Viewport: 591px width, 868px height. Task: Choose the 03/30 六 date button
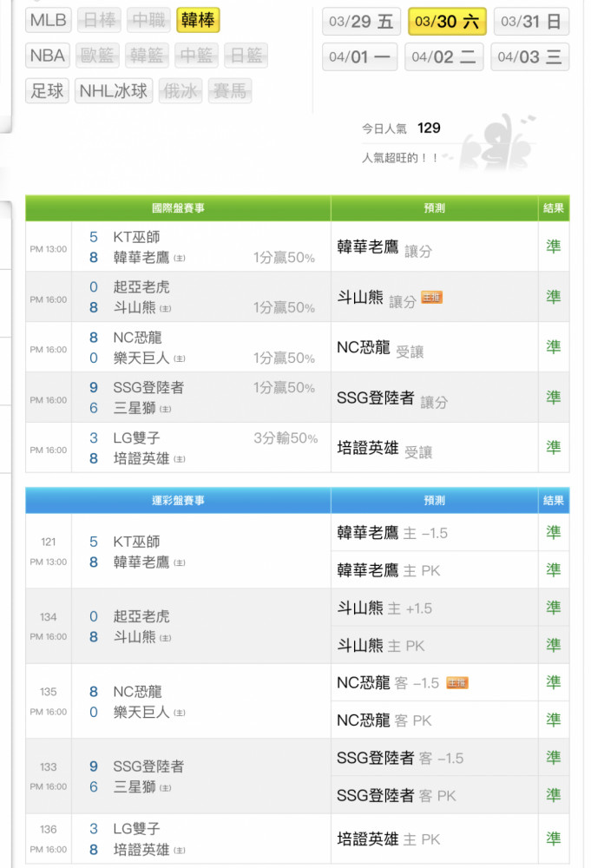click(447, 22)
